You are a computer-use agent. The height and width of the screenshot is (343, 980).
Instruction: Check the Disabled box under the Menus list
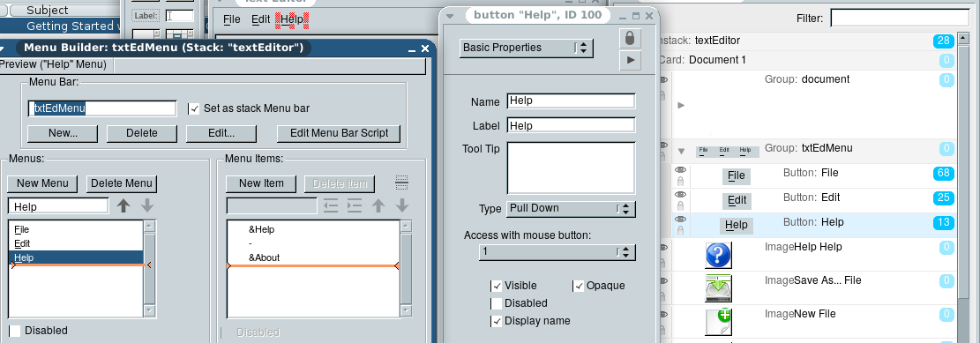pyautogui.click(x=14, y=331)
